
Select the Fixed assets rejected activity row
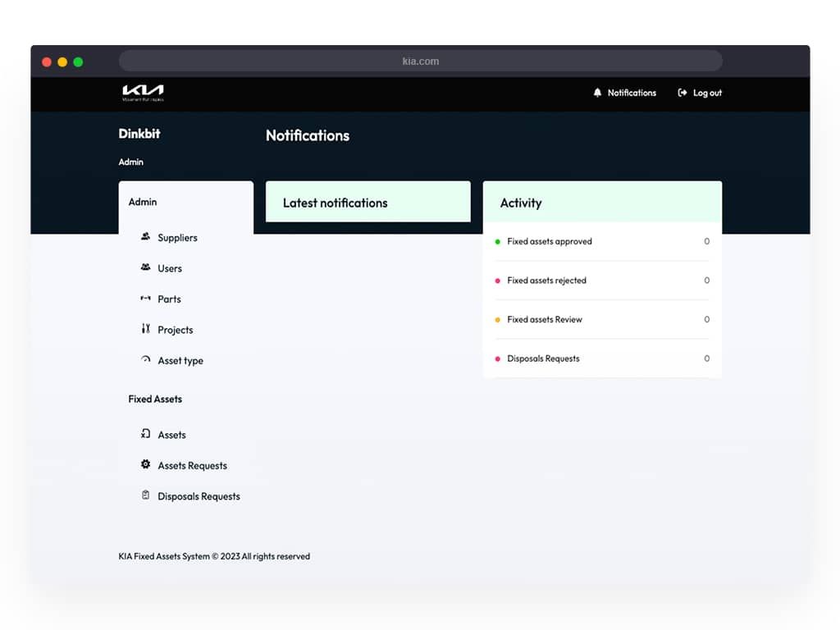coord(602,281)
